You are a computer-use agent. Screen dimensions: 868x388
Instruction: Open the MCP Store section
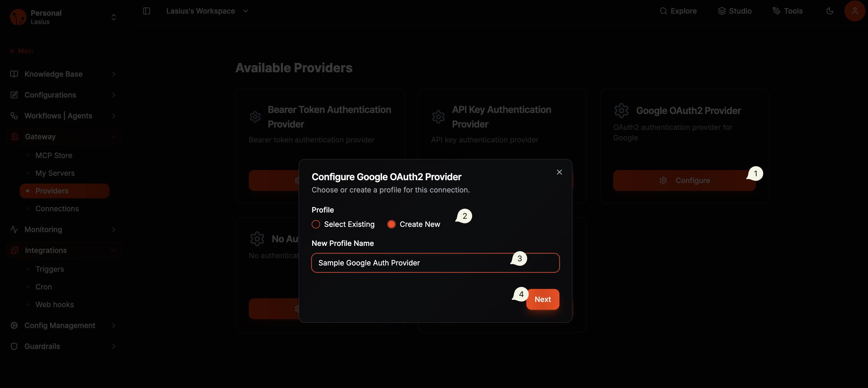(x=53, y=155)
